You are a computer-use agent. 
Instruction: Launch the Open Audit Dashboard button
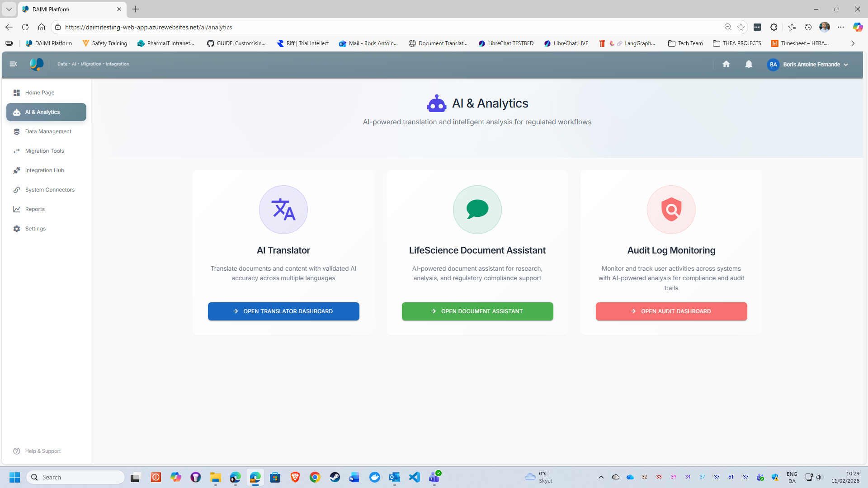pyautogui.click(x=671, y=311)
